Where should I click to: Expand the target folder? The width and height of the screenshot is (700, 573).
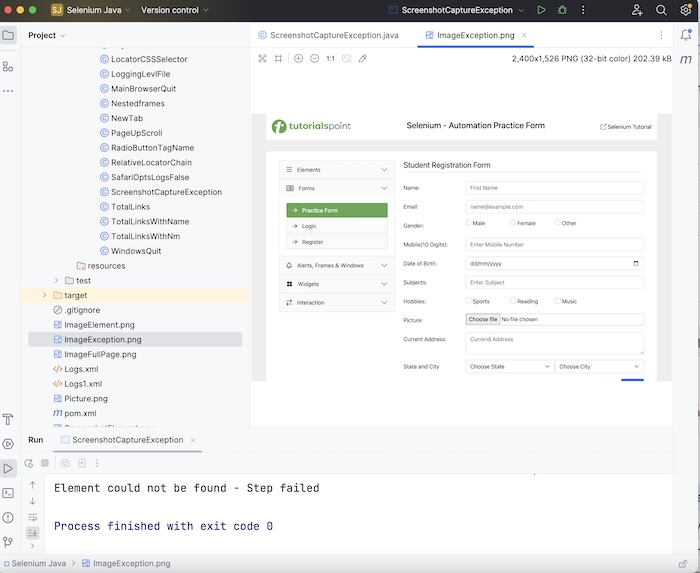coord(45,295)
